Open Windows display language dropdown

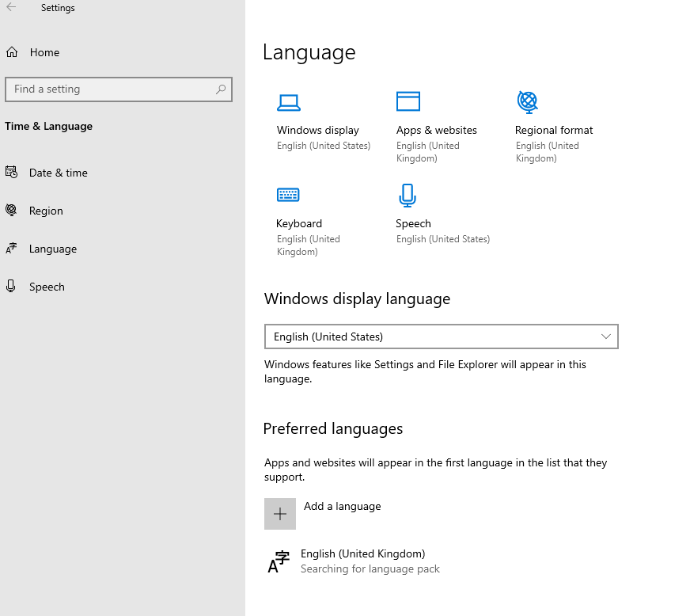441,337
